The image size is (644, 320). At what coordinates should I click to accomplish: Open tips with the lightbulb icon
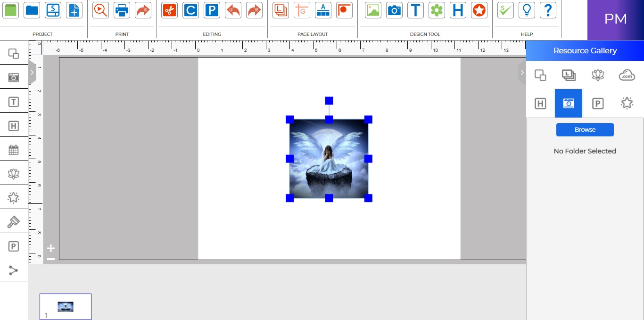527,10
